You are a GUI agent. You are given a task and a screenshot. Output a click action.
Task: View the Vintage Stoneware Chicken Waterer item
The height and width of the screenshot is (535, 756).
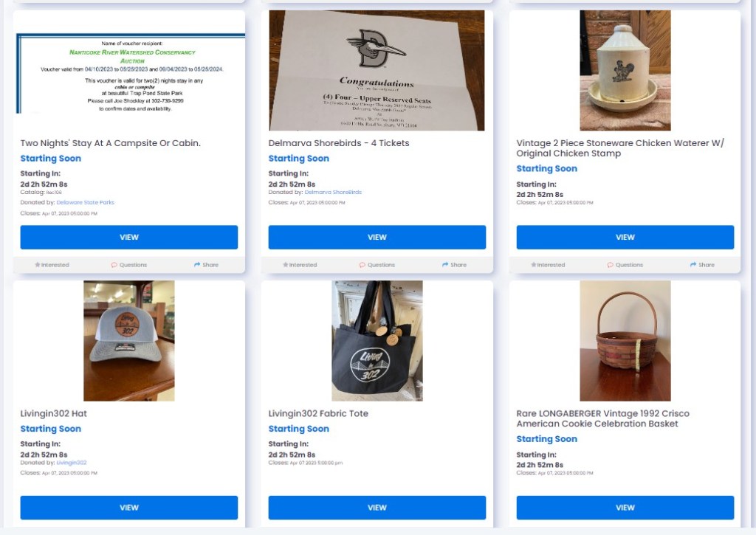[x=625, y=237]
